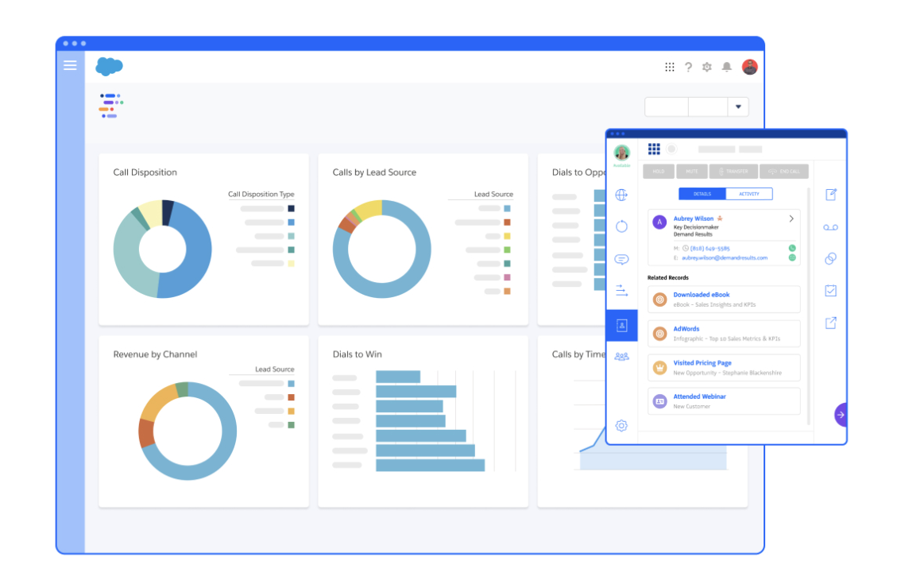This screenshot has height=588, width=901.
Task: Open the settings gear in the call panel
Action: click(621, 424)
